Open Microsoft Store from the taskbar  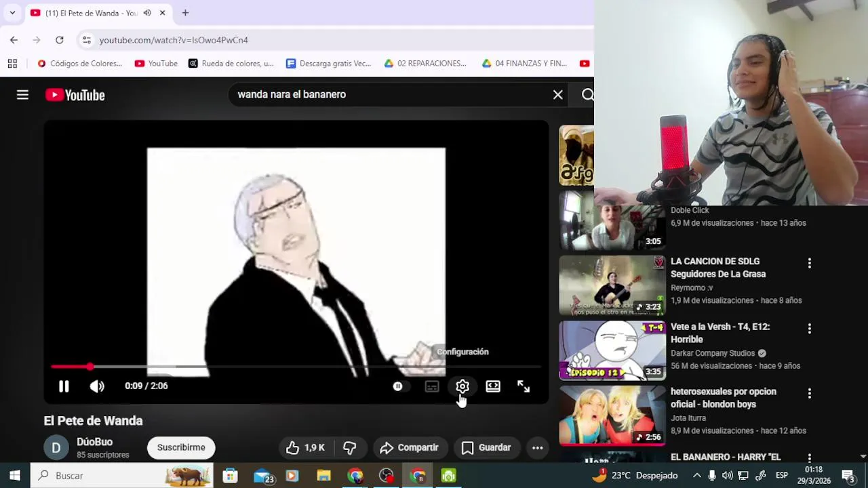231,476
